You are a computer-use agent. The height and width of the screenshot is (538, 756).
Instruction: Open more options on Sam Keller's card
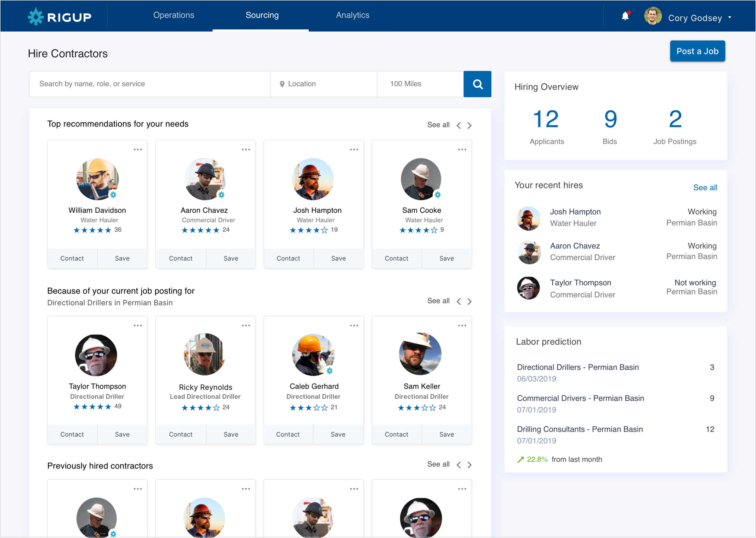(x=462, y=325)
